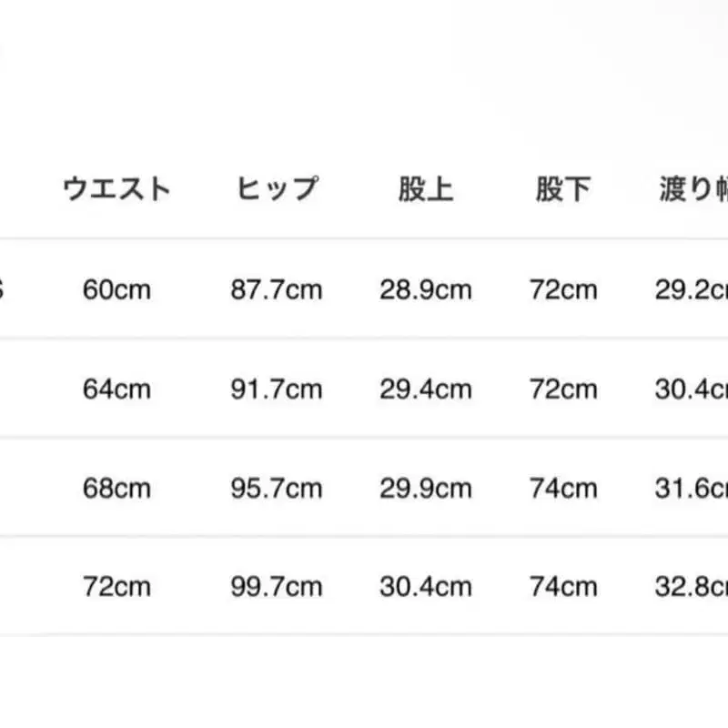
Task: Click 30.4cm in the 股上 column
Action: (426, 586)
